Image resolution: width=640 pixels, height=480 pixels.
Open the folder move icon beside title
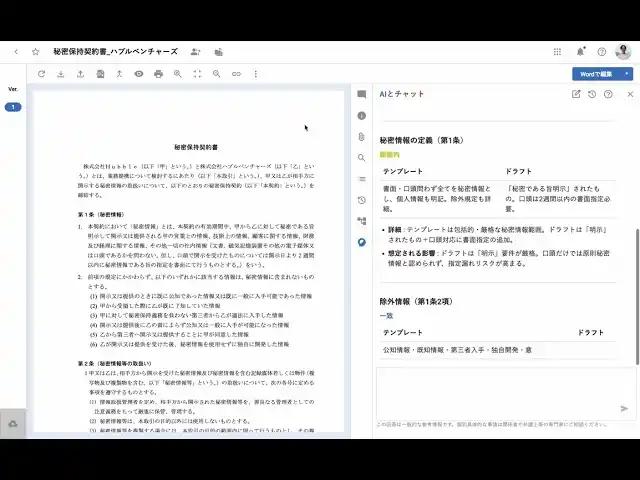pos(219,52)
